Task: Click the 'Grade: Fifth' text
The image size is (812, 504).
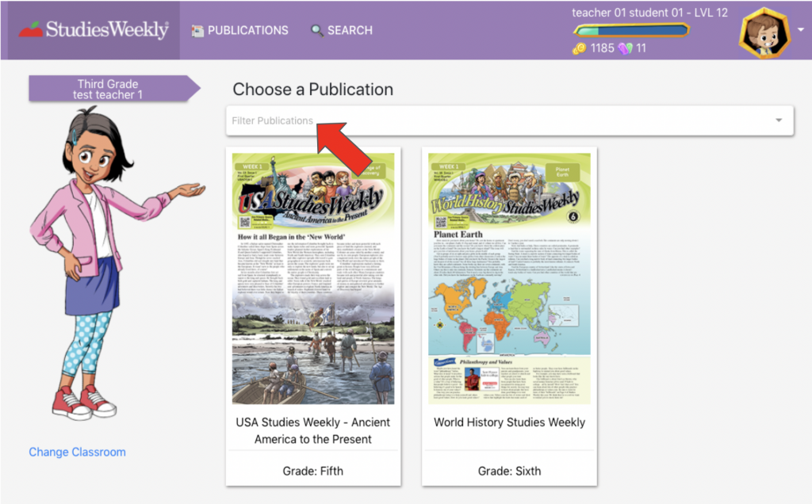Action: (312, 471)
